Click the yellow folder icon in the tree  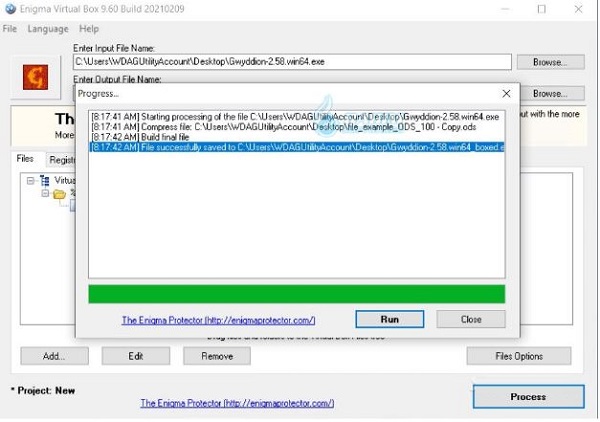(59, 194)
